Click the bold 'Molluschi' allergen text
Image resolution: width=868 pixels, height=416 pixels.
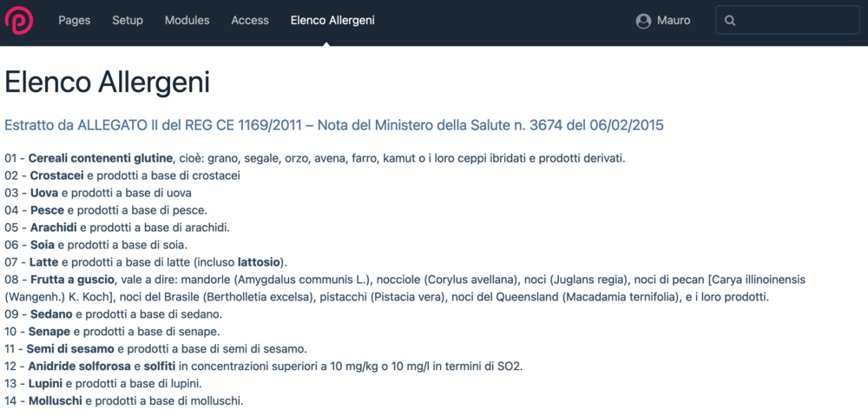point(56,400)
